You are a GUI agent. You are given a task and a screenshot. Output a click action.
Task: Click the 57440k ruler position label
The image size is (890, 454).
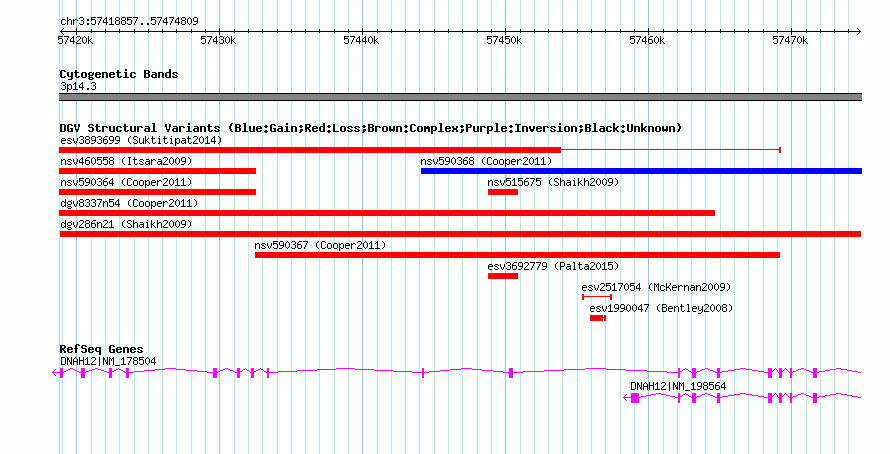coord(362,40)
